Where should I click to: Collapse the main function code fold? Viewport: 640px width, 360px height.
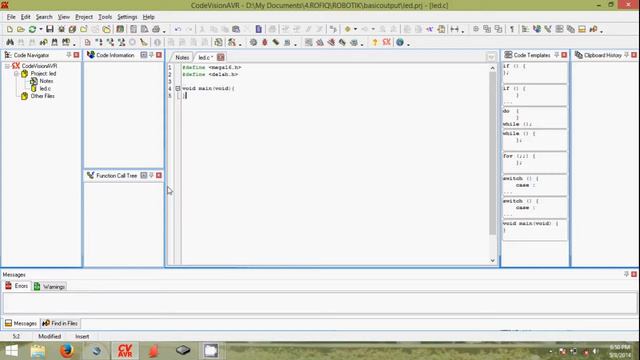pyautogui.click(x=178, y=88)
